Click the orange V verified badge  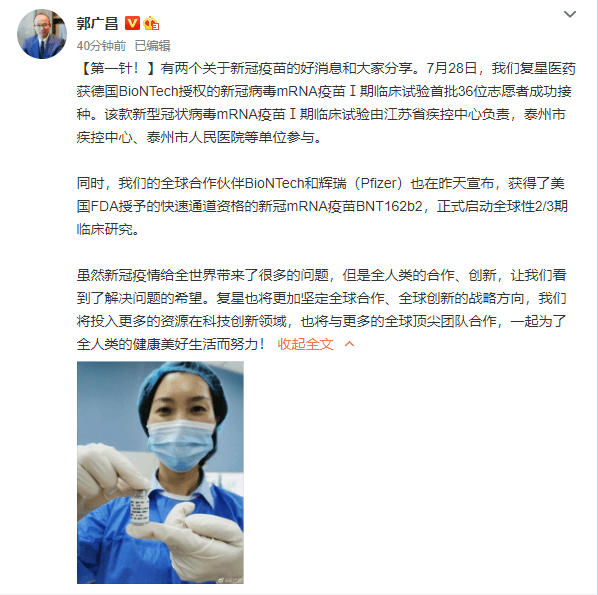(132, 23)
